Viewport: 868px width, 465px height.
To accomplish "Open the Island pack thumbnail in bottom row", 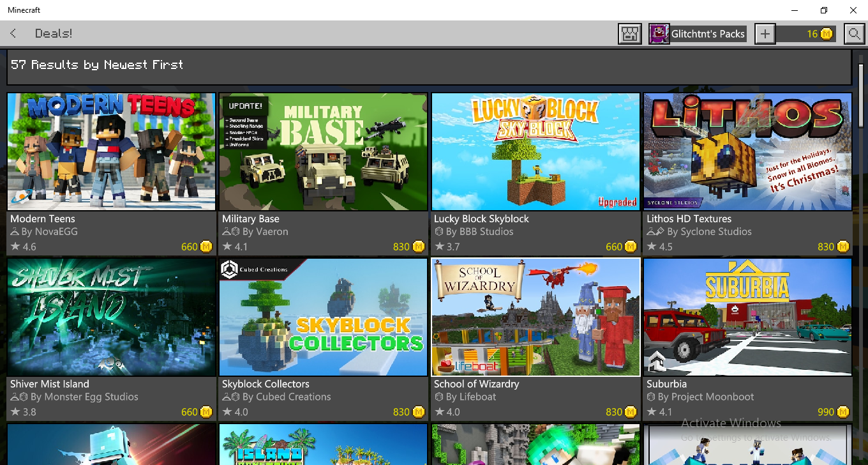I will coord(324,445).
